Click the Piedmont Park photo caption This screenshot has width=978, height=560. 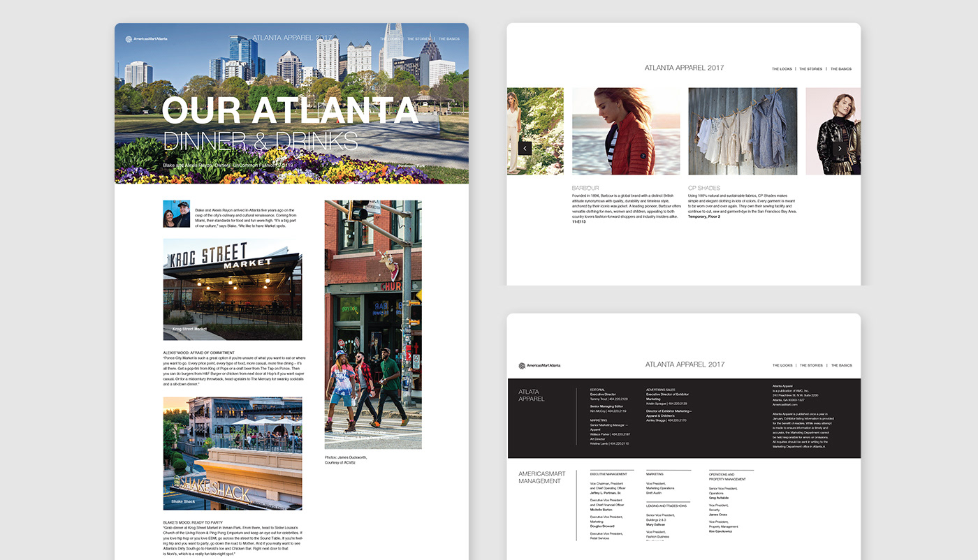[413, 166]
